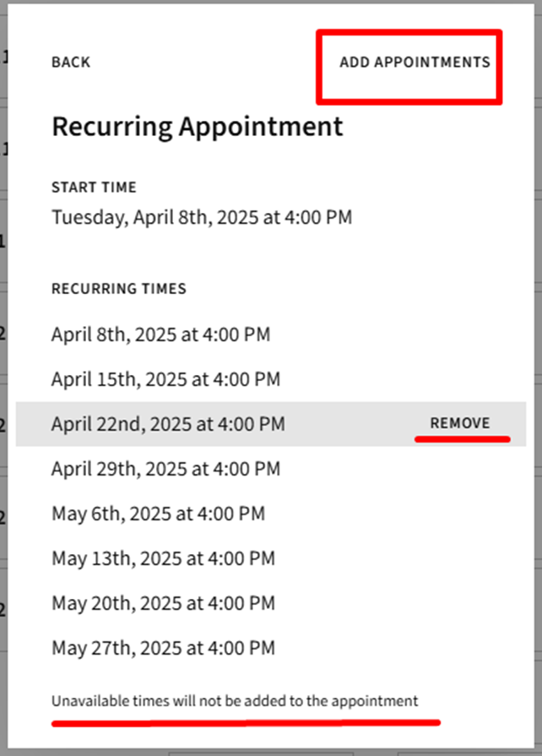Image resolution: width=542 pixels, height=756 pixels.
Task: Click the dimmed backdrop below the dialog
Action: click(270, 751)
